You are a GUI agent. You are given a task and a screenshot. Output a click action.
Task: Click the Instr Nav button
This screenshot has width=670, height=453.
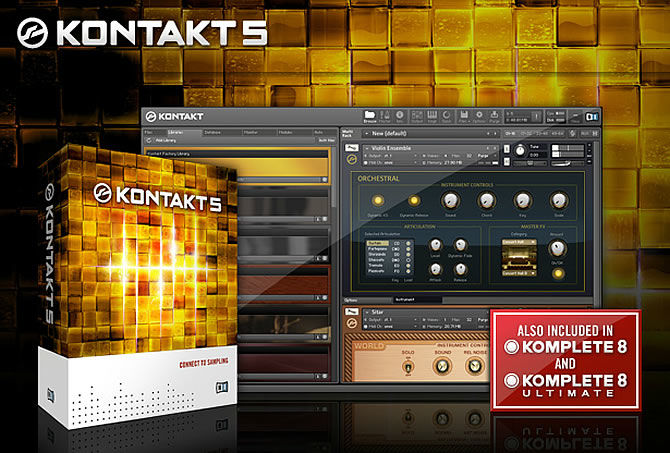click(x=326, y=140)
